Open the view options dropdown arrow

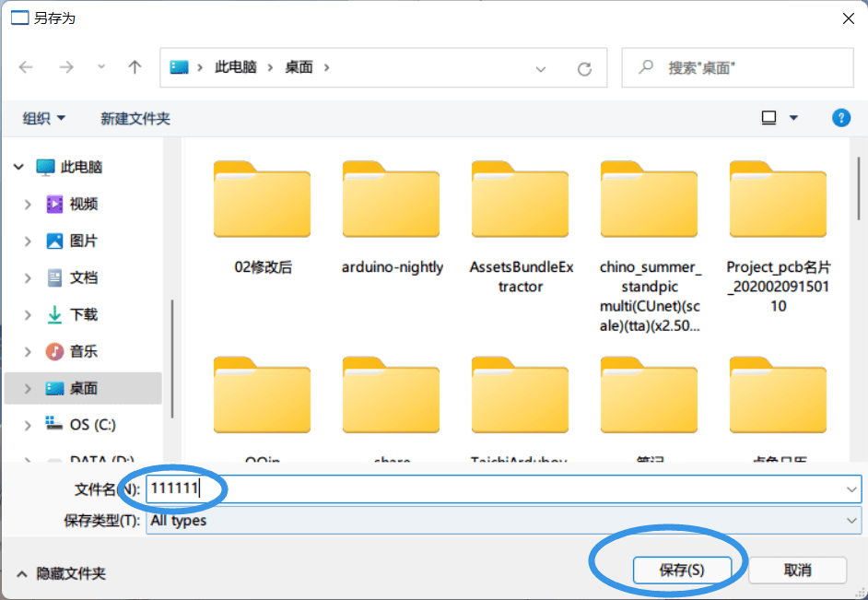[793, 118]
